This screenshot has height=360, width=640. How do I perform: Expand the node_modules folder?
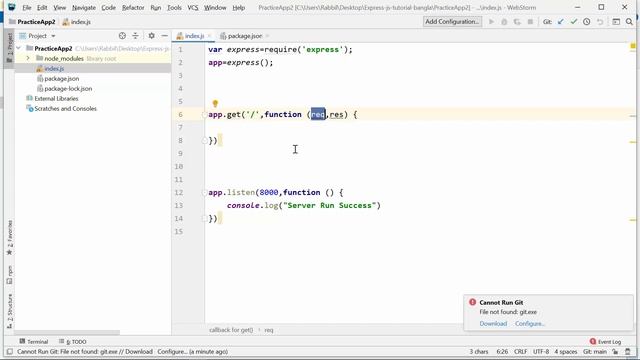pos(28,58)
